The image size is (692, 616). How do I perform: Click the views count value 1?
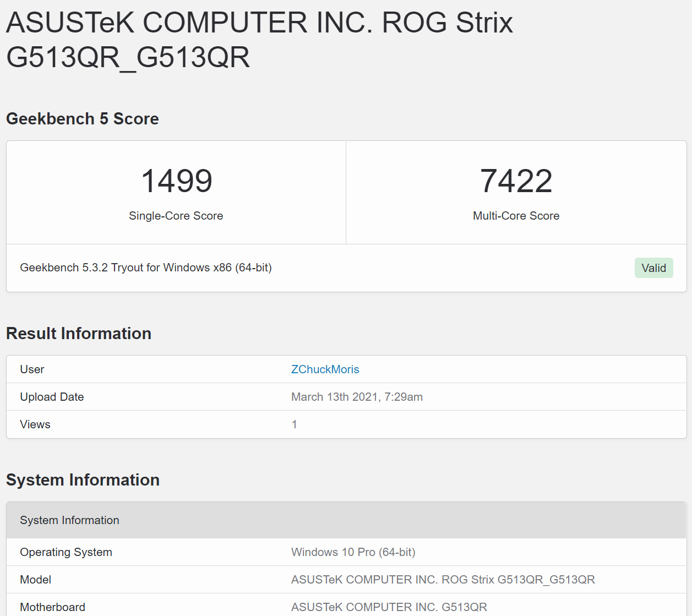[x=295, y=424]
